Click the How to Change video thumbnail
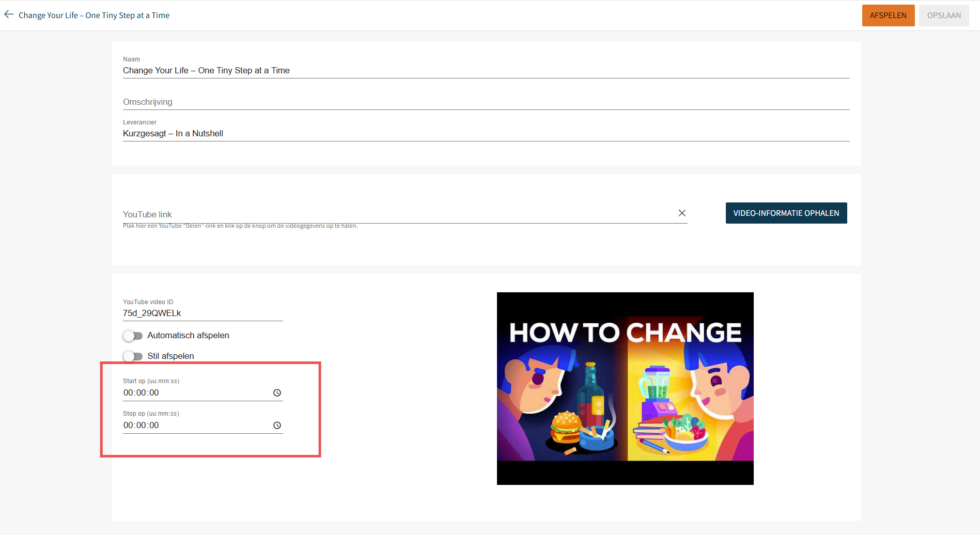Image resolution: width=980 pixels, height=535 pixels. [625, 388]
